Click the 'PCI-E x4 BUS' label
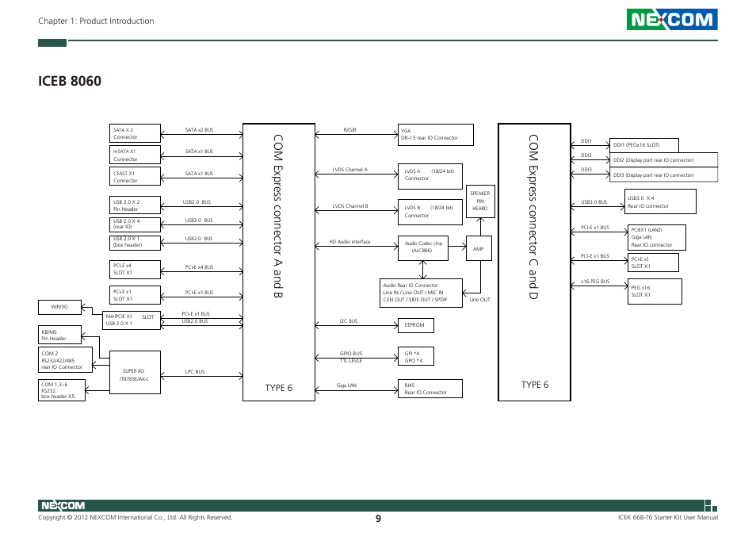Image resolution: width=756 pixels, height=533 pixels. click(x=199, y=267)
